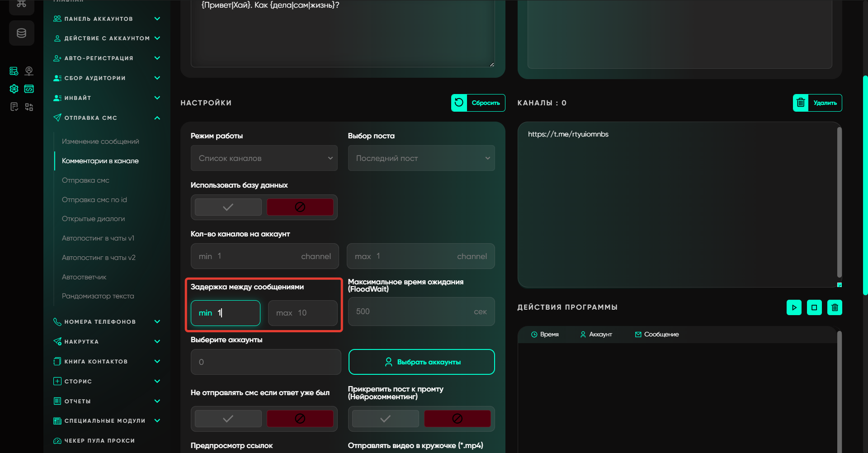Click the Сбросить reset settings button

pyautogui.click(x=478, y=103)
